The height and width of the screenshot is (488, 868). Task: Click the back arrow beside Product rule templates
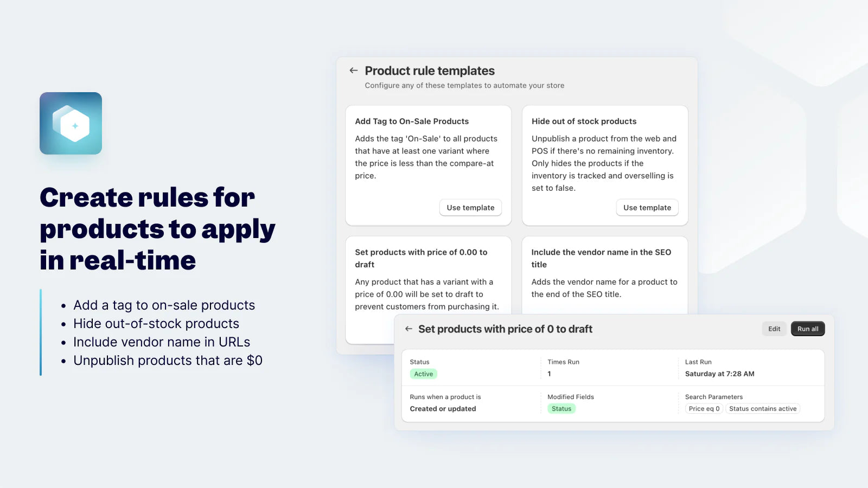354,70
